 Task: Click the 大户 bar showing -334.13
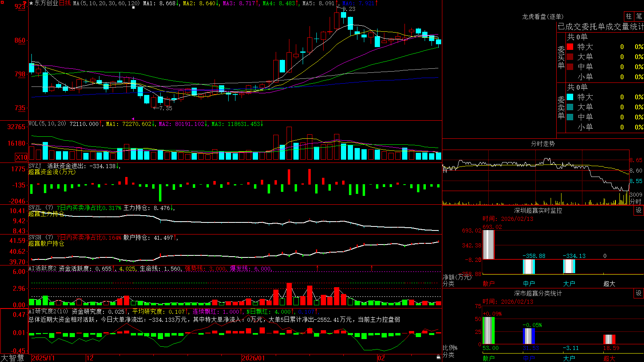tap(569, 266)
